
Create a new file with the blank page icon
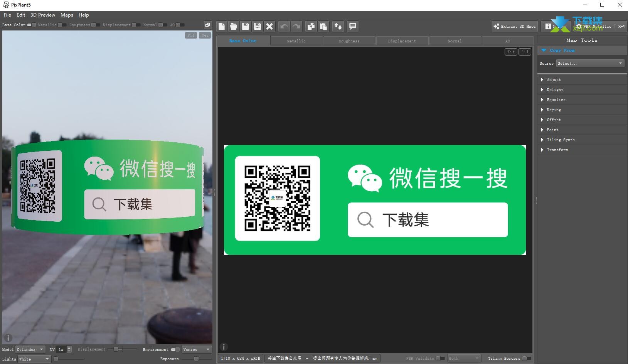click(222, 26)
